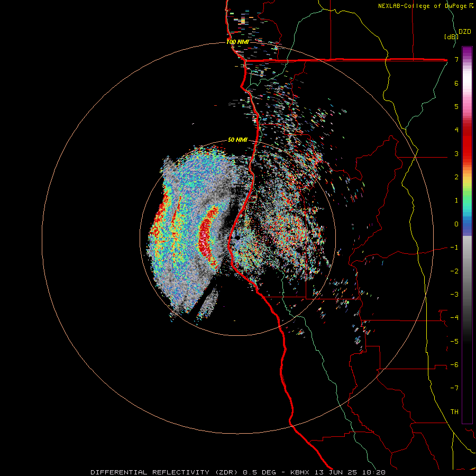Click the legend tick value 1
Image resolution: width=476 pixels, height=476 pixels.
pos(456,200)
